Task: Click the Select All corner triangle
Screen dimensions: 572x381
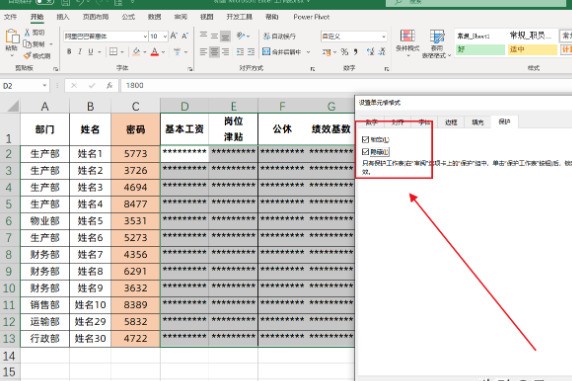Action: click(x=13, y=106)
